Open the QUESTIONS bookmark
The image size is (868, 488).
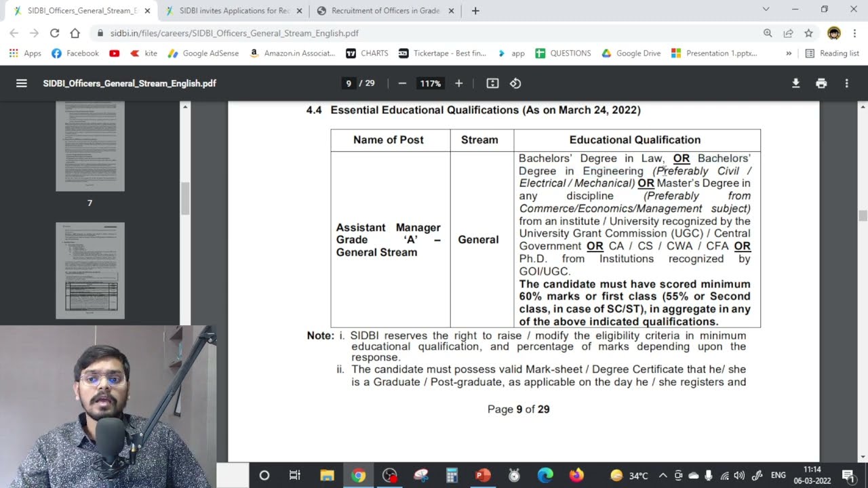(563, 53)
